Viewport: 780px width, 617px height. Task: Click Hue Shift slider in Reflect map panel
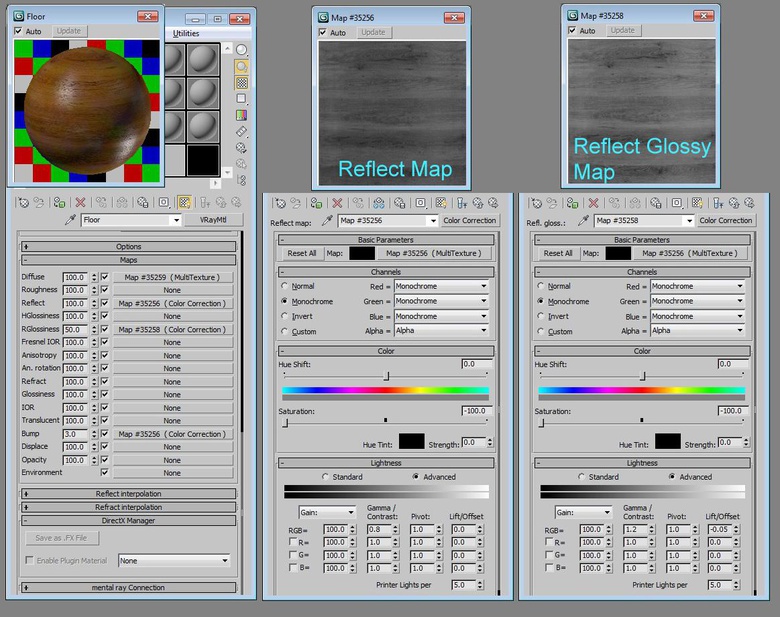(x=386, y=376)
